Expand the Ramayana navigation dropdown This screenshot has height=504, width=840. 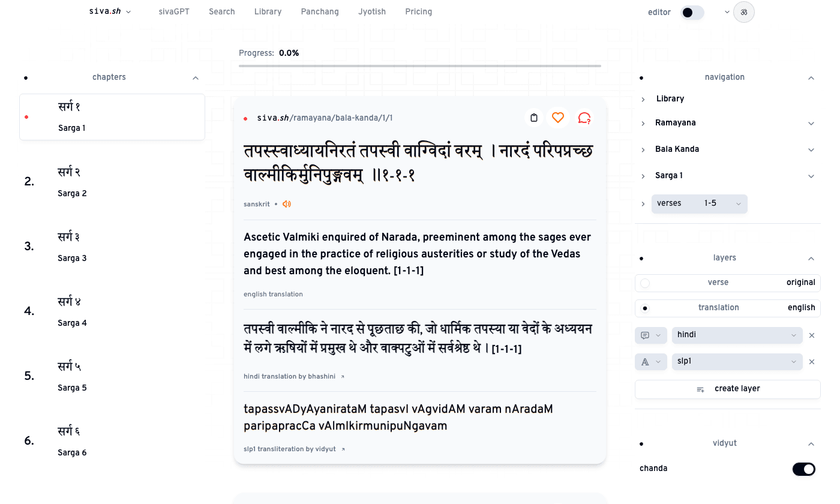tap(811, 124)
